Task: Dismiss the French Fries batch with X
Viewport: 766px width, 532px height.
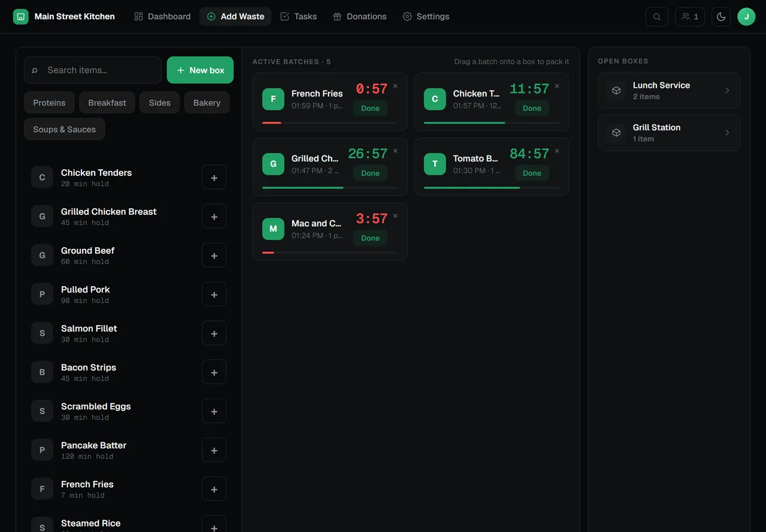Action: (x=395, y=86)
